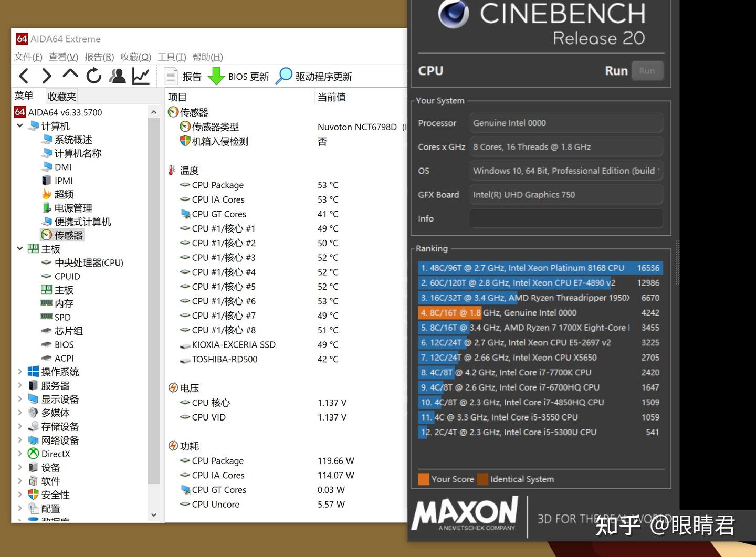Select the ACPI tree item
This screenshot has height=557, width=756.
(x=58, y=358)
